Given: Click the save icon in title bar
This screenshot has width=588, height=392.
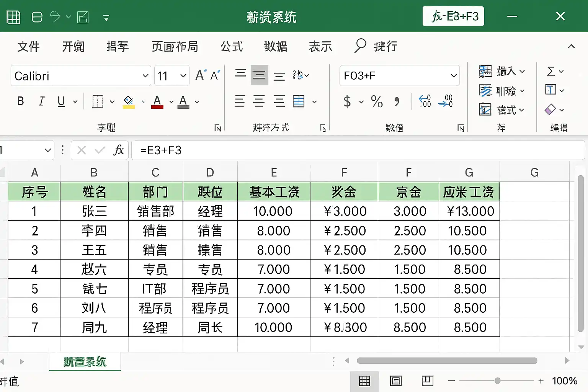Looking at the screenshot, I should pos(37,17).
